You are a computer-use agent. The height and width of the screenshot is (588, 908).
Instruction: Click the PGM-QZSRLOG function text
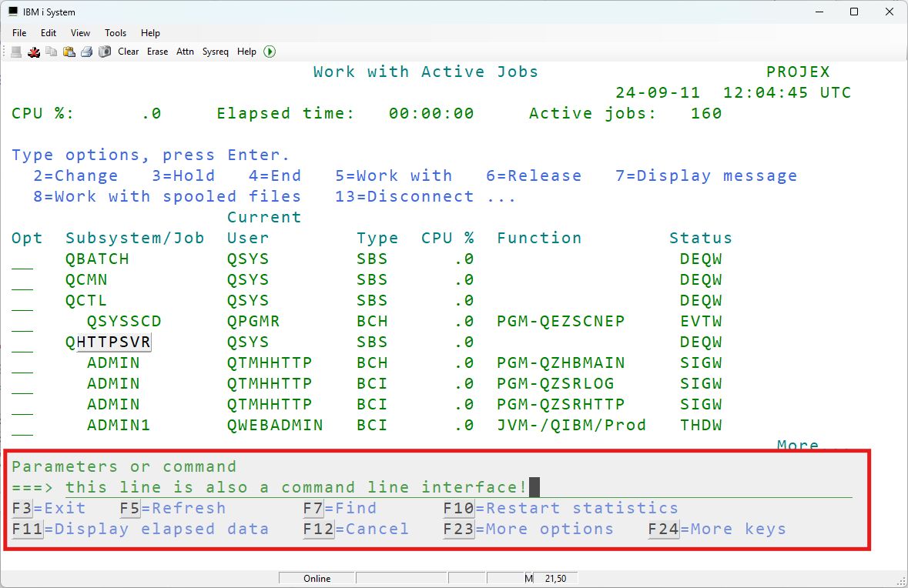(555, 384)
